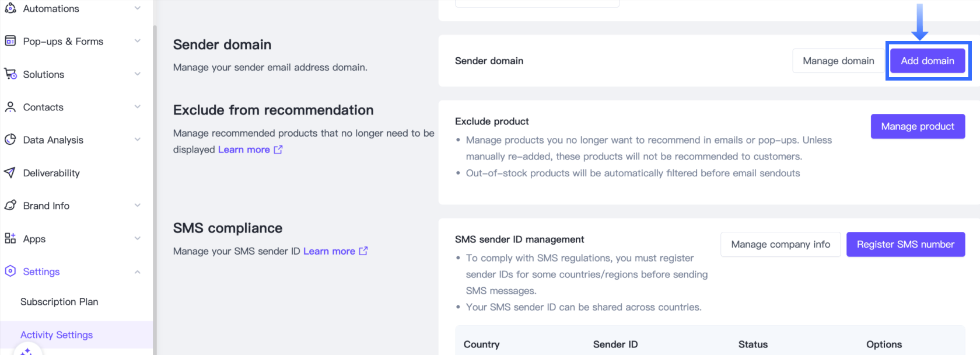Open Learn more link for excluded recommendations
Screen dimensions: 980x355
tap(250, 149)
